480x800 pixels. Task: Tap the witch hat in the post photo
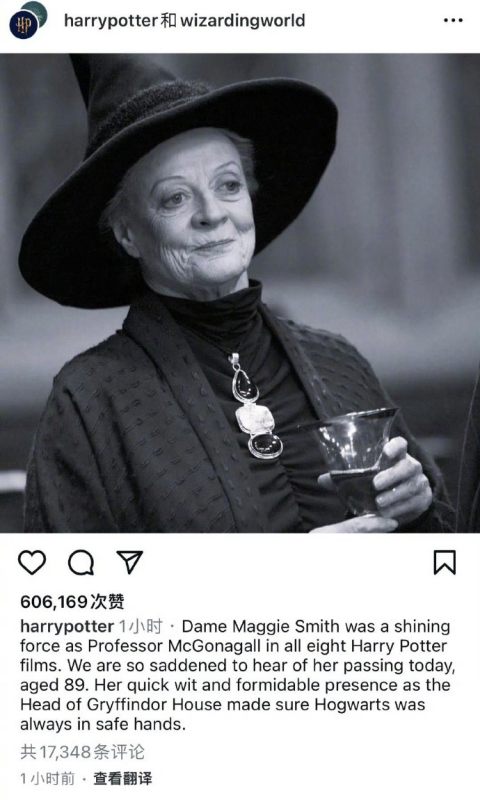tap(178, 168)
